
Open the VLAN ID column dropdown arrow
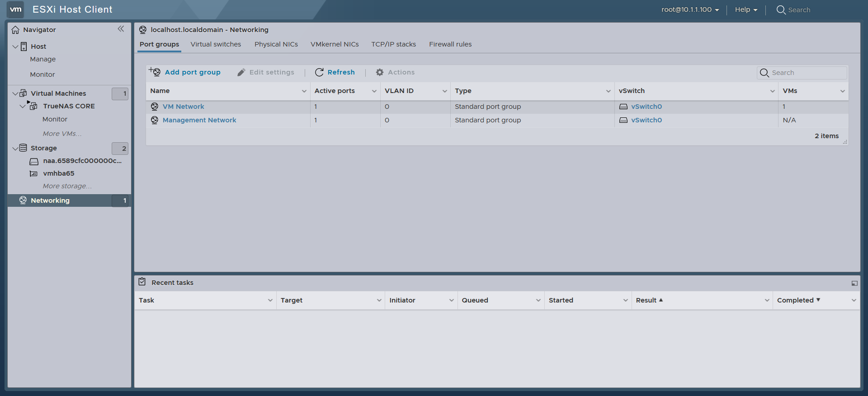pos(445,91)
